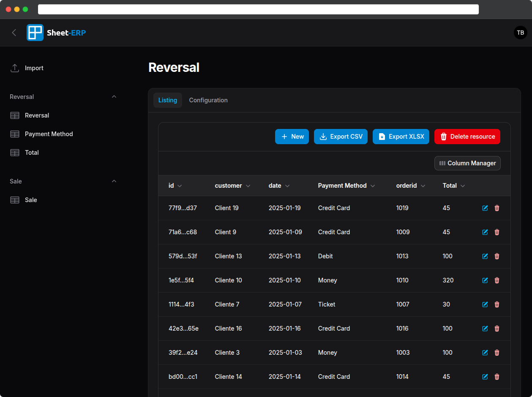Click the Delete resource button
532x397 pixels.
click(x=467, y=137)
